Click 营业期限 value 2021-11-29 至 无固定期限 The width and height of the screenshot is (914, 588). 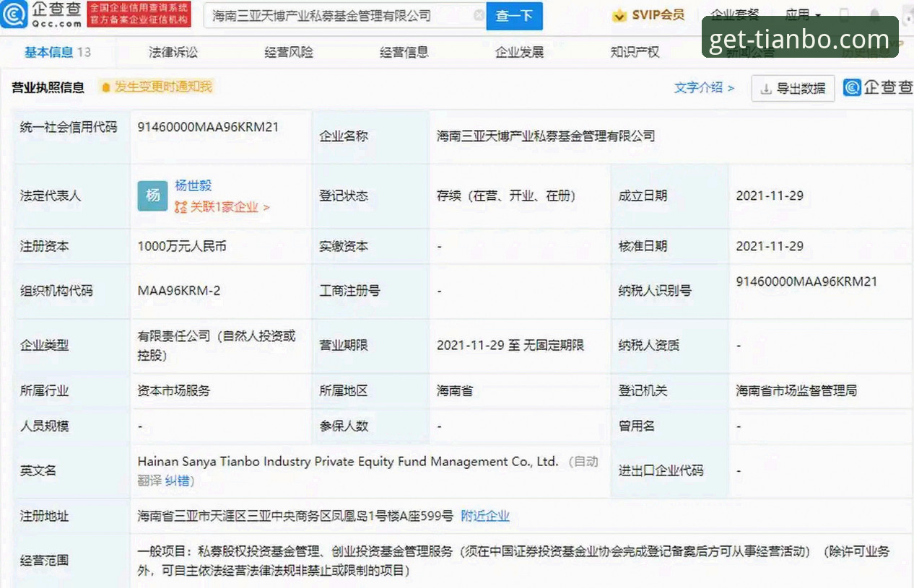(x=510, y=345)
